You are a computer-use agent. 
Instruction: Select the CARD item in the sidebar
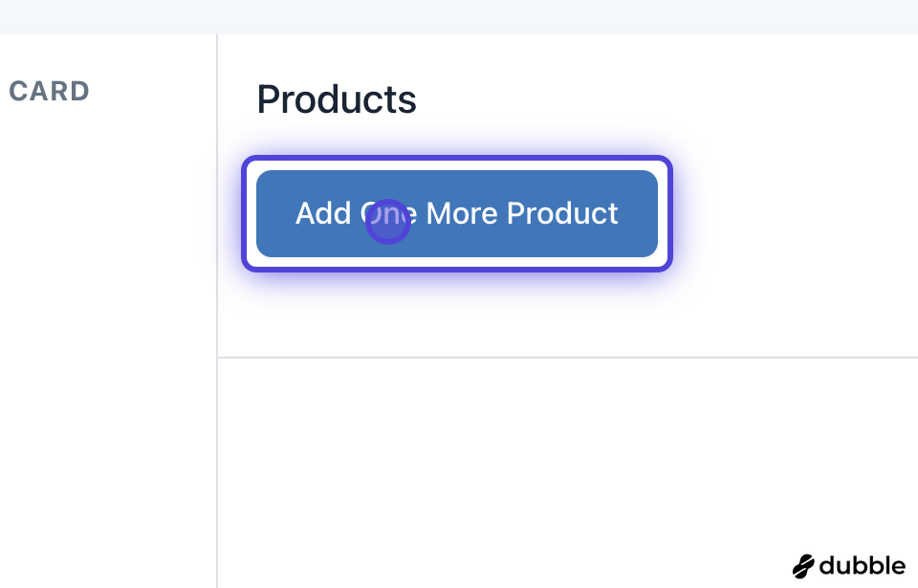tap(49, 92)
